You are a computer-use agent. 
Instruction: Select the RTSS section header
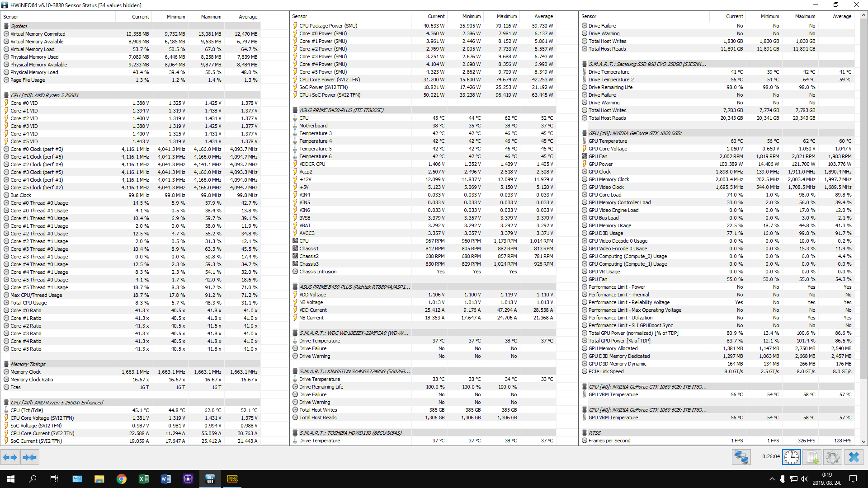[717, 433]
